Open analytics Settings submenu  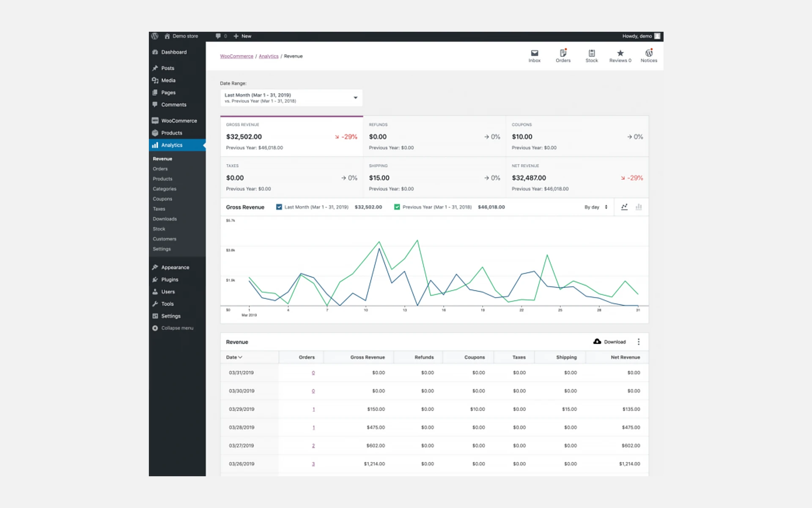pos(162,249)
